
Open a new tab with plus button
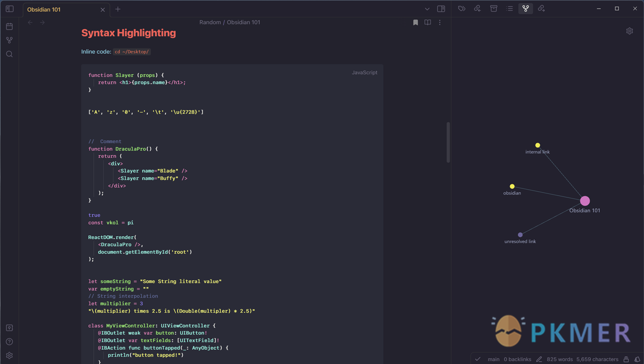pos(118,9)
